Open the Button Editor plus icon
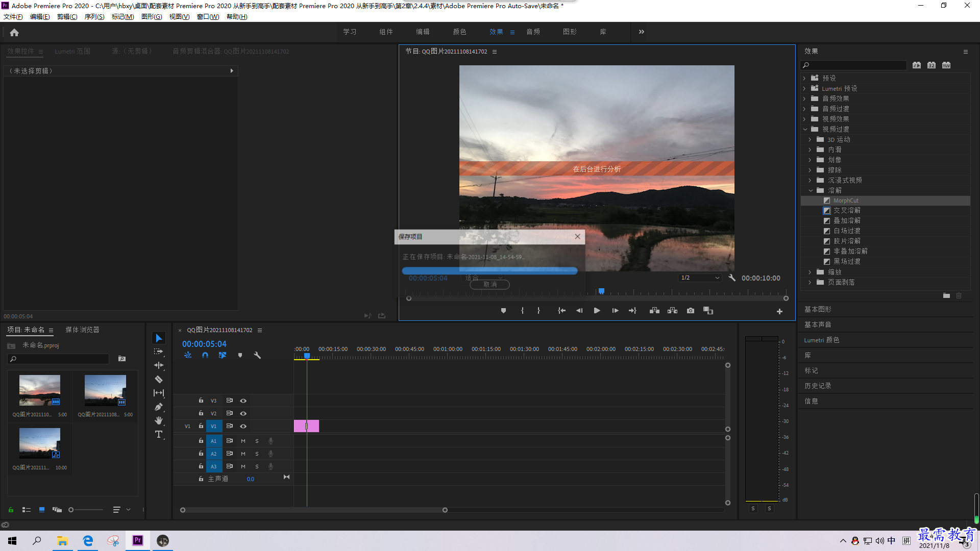The width and height of the screenshot is (980, 551). [x=779, y=311]
